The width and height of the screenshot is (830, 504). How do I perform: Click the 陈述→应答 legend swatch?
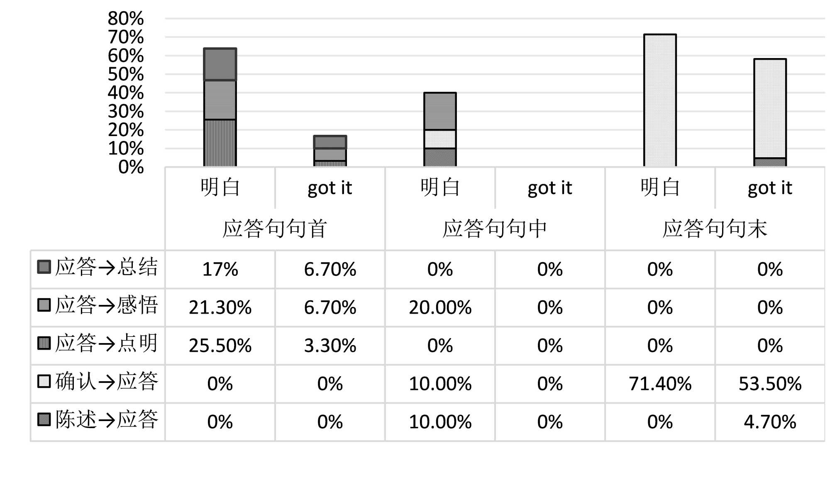pos(44,419)
